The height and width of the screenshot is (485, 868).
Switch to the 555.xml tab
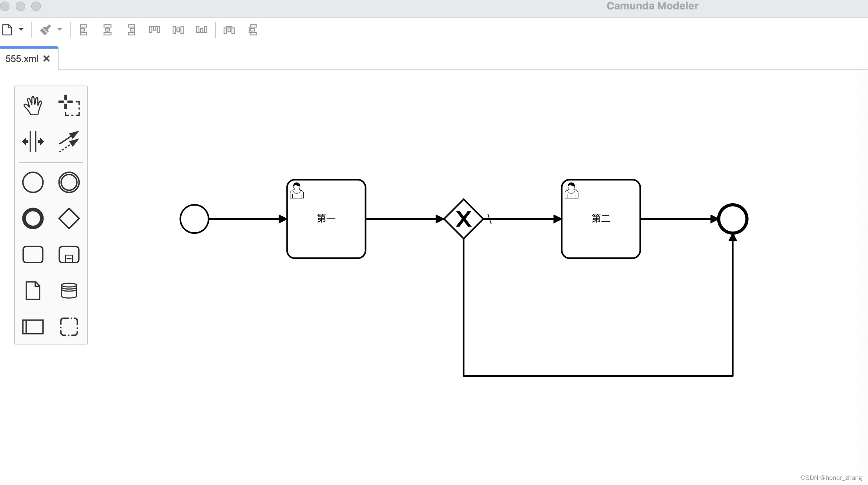pyautogui.click(x=22, y=58)
